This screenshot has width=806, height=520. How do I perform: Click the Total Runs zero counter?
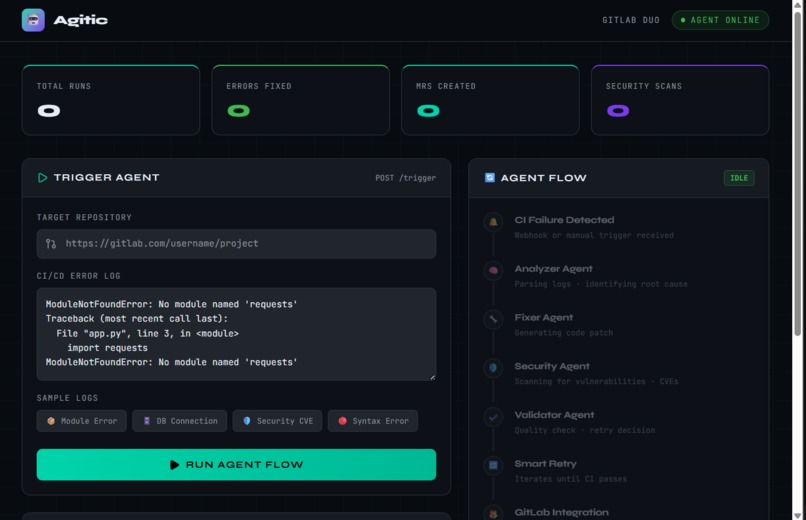pyautogui.click(x=49, y=110)
